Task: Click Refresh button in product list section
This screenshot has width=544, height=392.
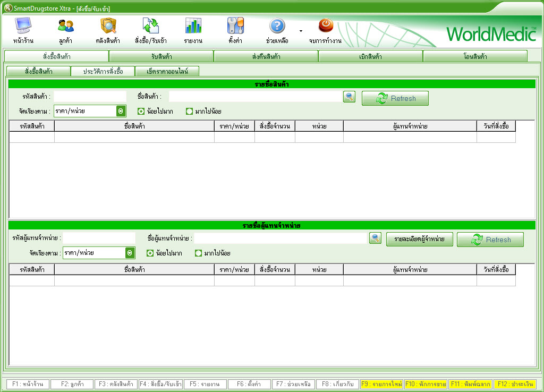Action: pyautogui.click(x=395, y=98)
